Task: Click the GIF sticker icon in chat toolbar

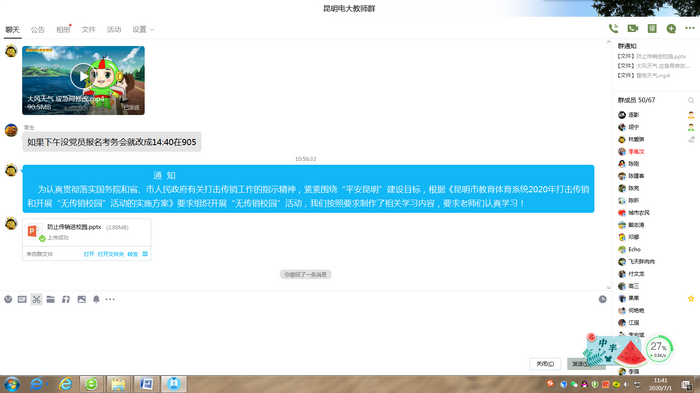Action: pyautogui.click(x=22, y=299)
